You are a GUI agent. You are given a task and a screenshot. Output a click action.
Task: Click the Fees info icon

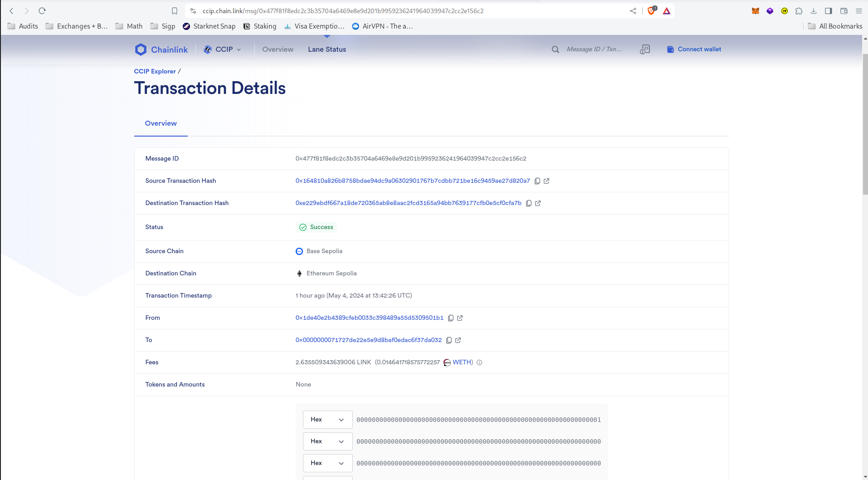479,362
